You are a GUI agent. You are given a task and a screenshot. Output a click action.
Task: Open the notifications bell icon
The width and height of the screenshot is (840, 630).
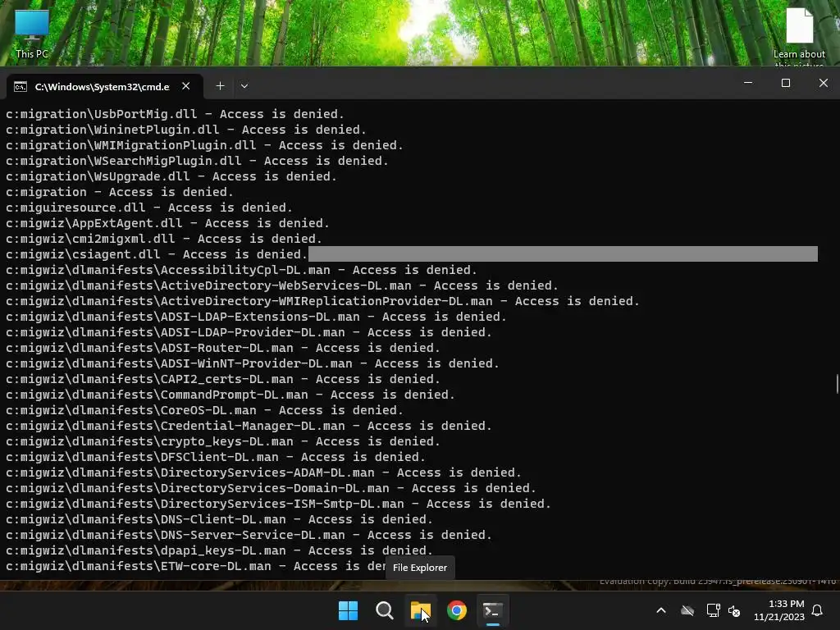pyautogui.click(x=818, y=610)
